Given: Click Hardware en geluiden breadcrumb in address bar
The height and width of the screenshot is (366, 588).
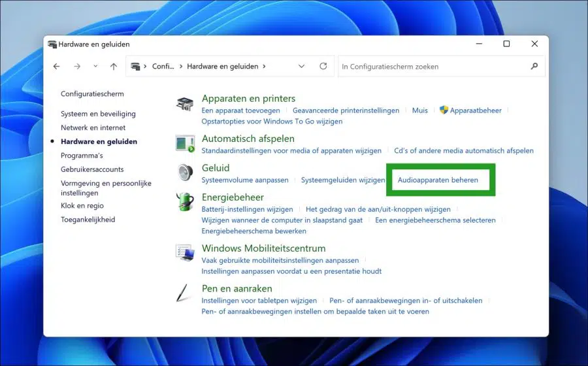Looking at the screenshot, I should [223, 67].
